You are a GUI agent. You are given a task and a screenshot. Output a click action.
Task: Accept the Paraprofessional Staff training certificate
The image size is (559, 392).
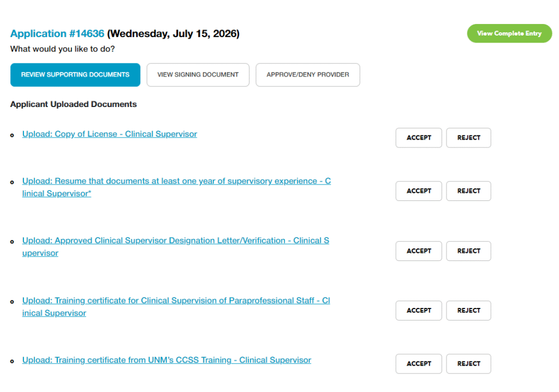419,311
